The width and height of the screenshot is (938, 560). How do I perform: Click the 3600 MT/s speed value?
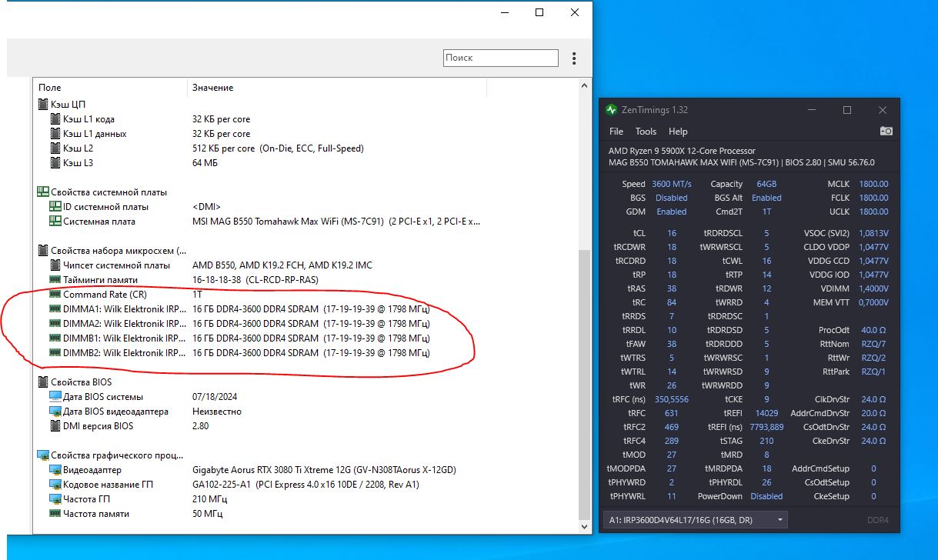(671, 184)
